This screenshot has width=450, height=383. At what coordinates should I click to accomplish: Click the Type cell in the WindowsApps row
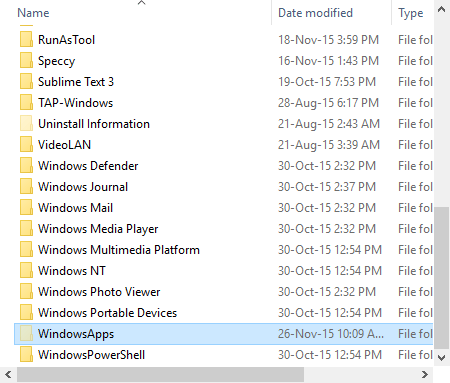pyautogui.click(x=415, y=334)
